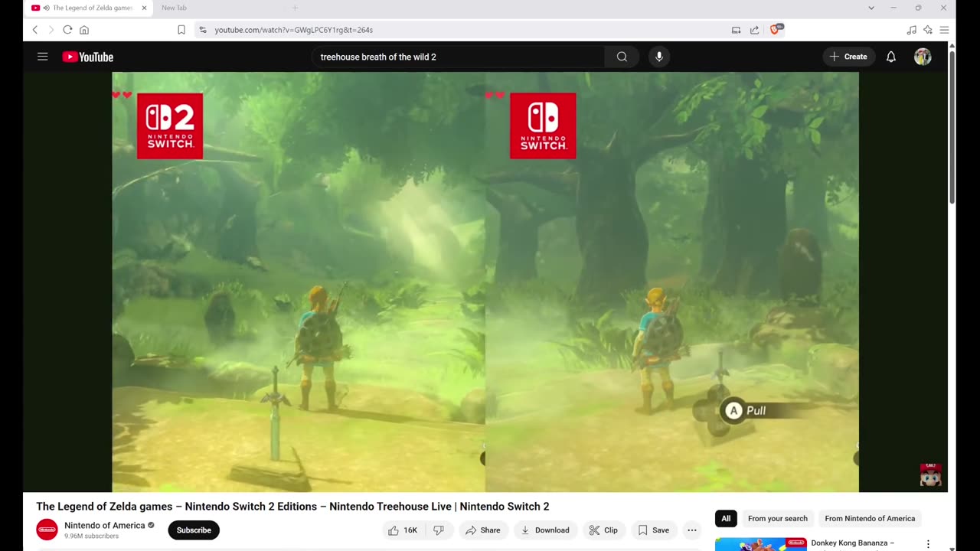980x551 pixels.
Task: Share the video with Share button
Action: click(x=483, y=530)
